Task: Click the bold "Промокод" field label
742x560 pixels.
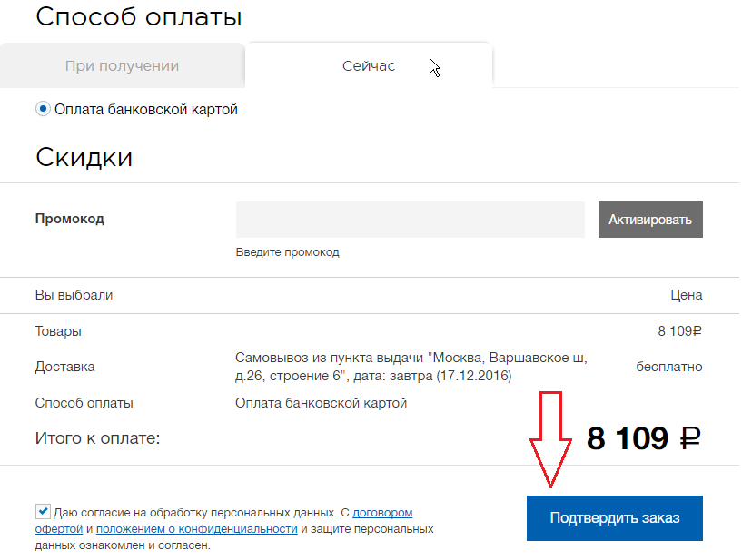Action: coord(70,219)
